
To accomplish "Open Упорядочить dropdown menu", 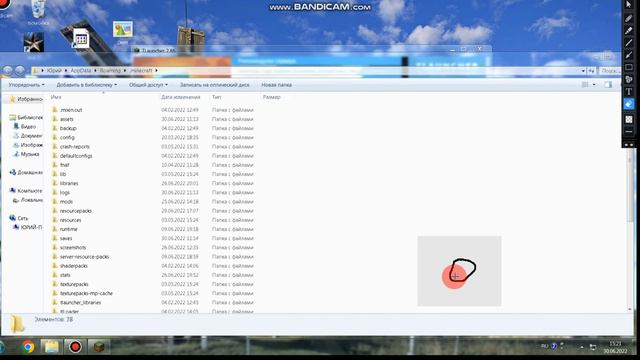I will click(27, 85).
